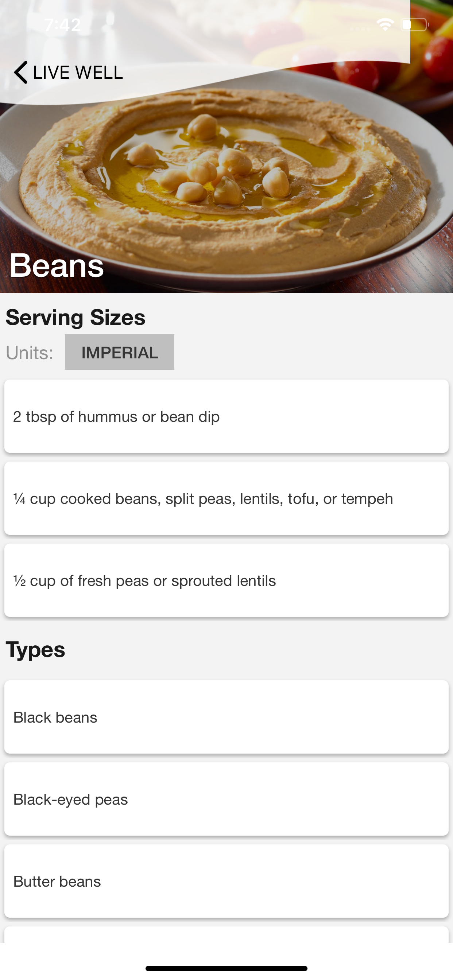Tap the home indicator bar
This screenshot has height=980, width=453.
pos(226,968)
